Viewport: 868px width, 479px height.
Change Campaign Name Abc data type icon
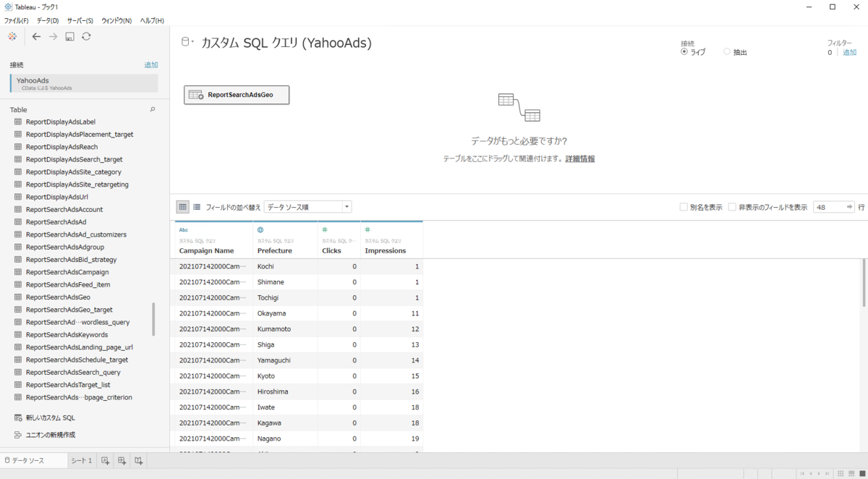(184, 229)
